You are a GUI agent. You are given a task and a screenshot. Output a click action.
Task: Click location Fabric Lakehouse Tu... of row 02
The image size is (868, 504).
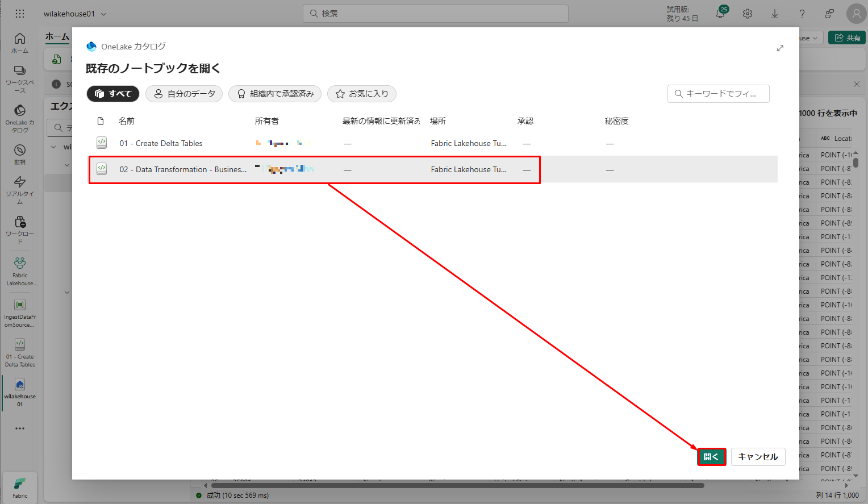coord(469,169)
